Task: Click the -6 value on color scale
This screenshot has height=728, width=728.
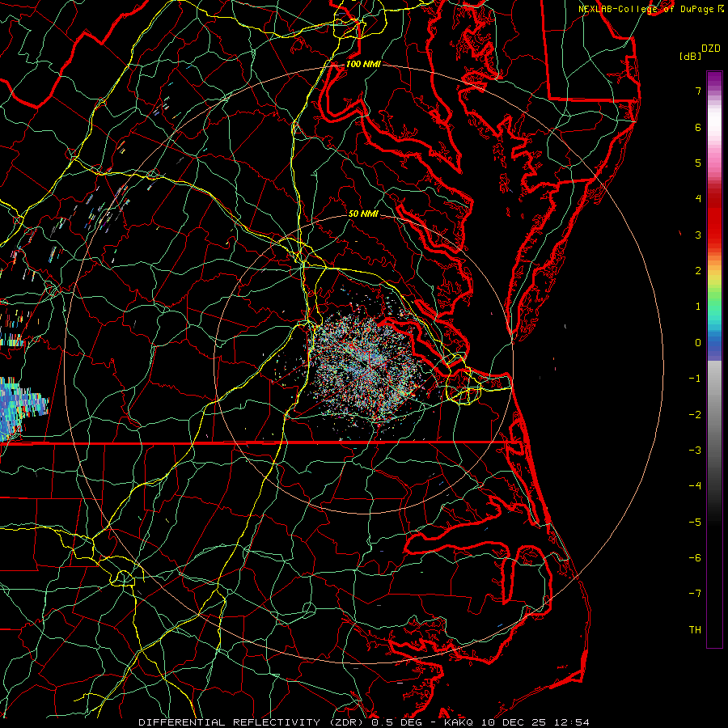Action: 695,558
